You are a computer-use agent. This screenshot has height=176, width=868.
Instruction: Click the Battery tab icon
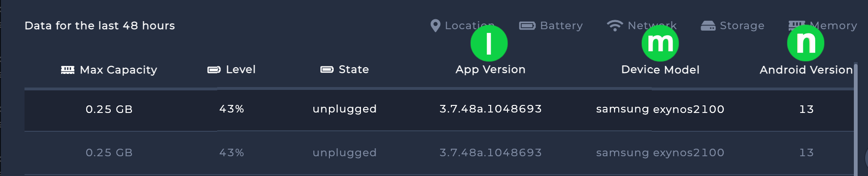click(527, 25)
